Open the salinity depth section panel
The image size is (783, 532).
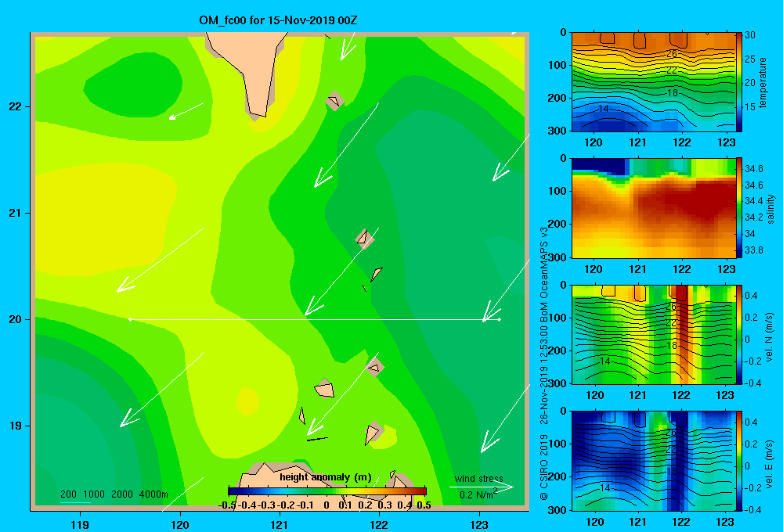(653, 208)
